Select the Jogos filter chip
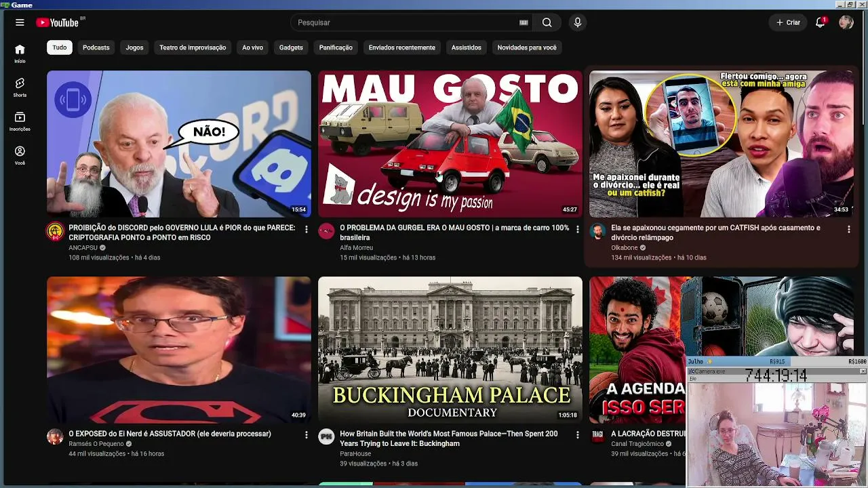This screenshot has width=868, height=488. coord(134,47)
